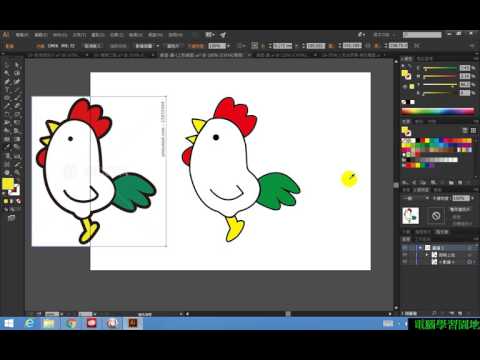Select the Direct Selection (white arrow) tool
Screen dimensions: 480x360
point(17,65)
